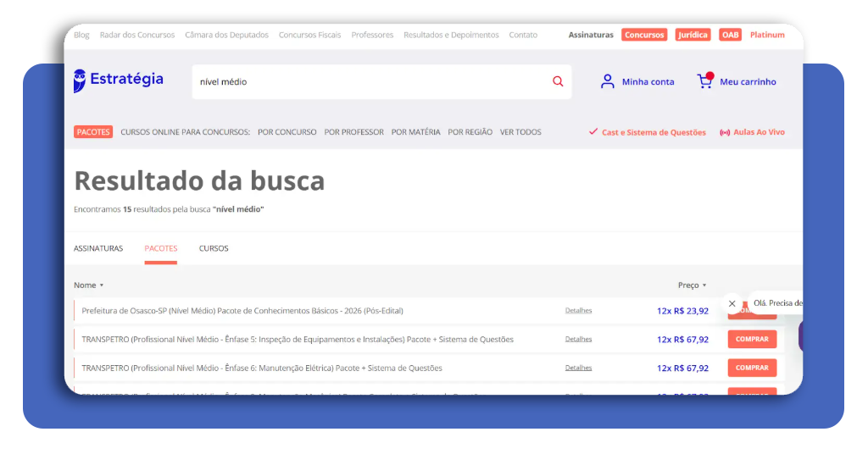This screenshot has height=454, width=868.
Task: Click the Assinaturas label in top bar
Action: coord(591,35)
